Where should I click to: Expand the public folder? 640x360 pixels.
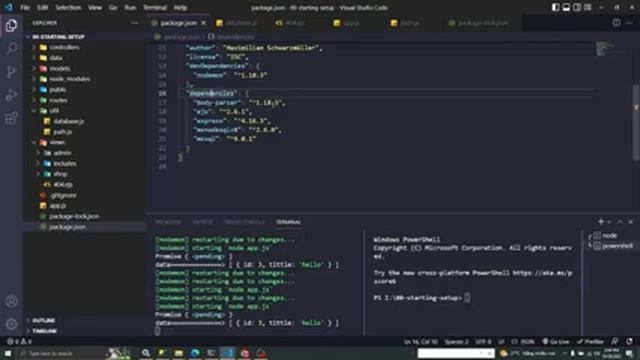58,89
